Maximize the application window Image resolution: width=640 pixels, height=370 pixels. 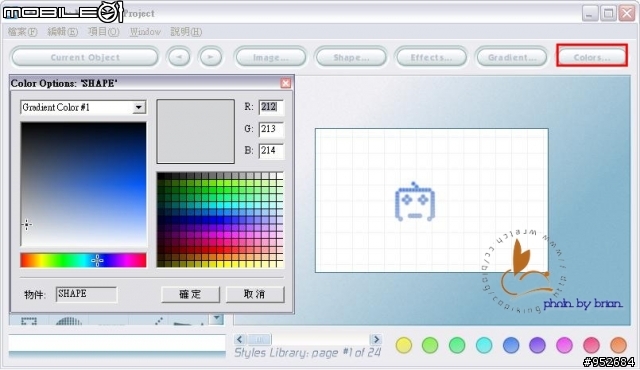(x=608, y=13)
